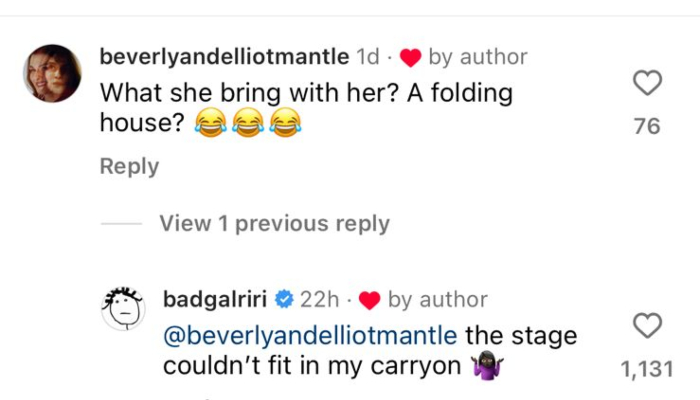
Task: Expand View 1 previous reply
Action: (274, 224)
